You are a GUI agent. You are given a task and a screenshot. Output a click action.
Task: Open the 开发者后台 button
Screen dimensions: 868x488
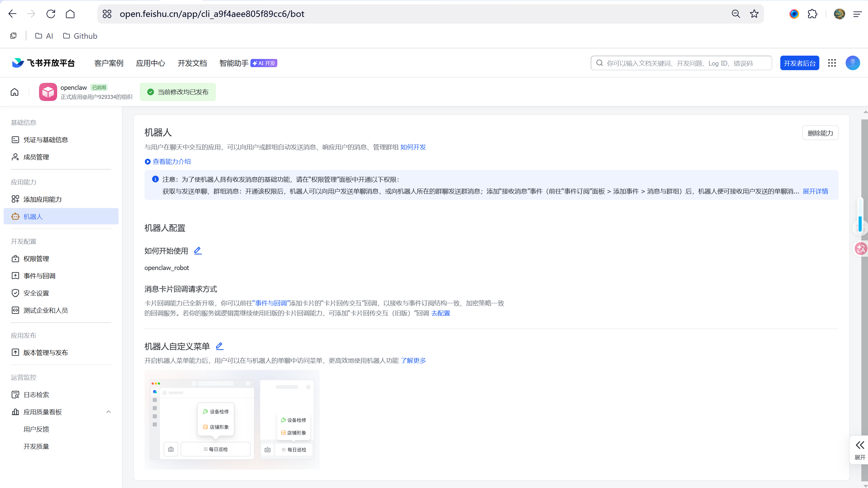pos(799,63)
